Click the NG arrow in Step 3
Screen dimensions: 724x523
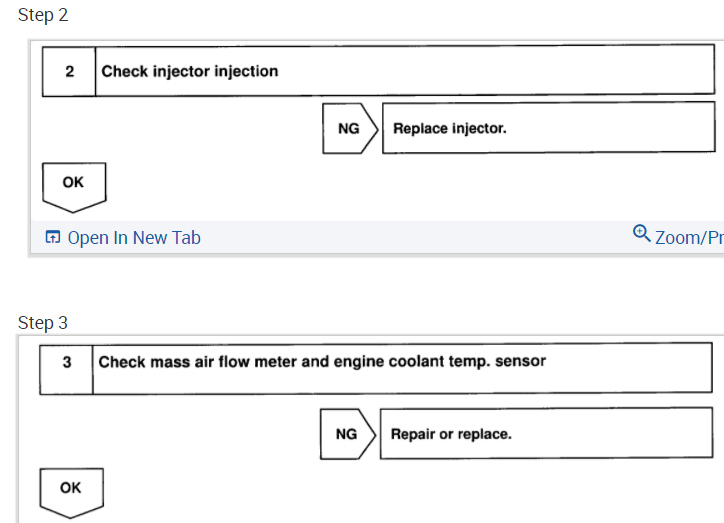pos(347,435)
